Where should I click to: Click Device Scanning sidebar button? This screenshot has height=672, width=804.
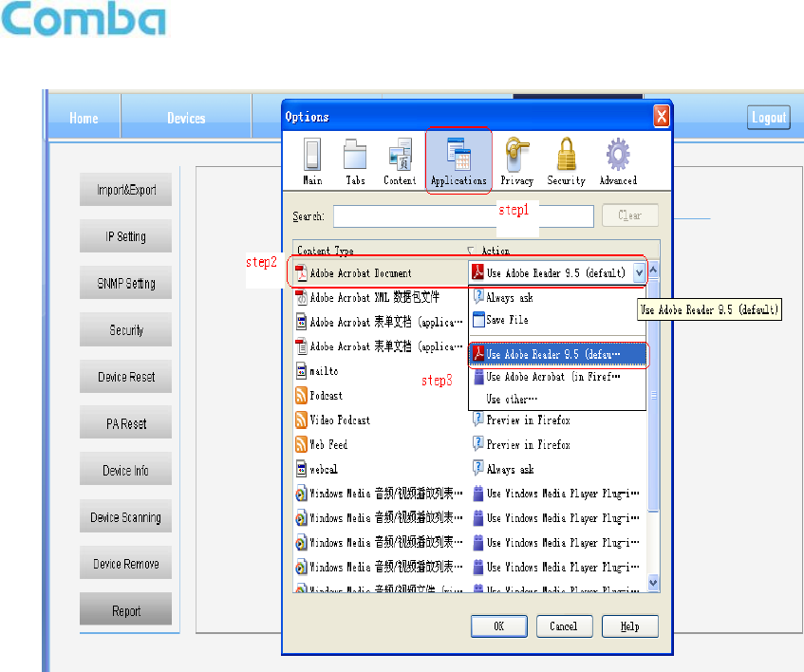(x=125, y=517)
